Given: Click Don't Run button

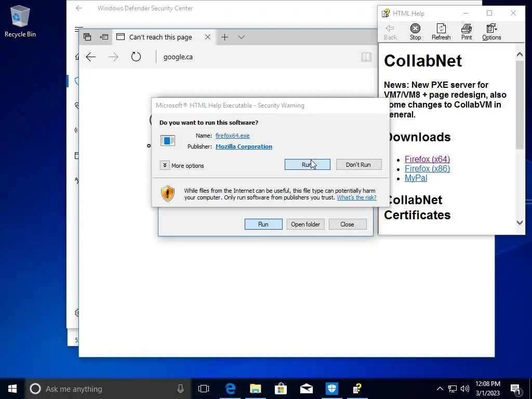Looking at the screenshot, I should pyautogui.click(x=358, y=165).
